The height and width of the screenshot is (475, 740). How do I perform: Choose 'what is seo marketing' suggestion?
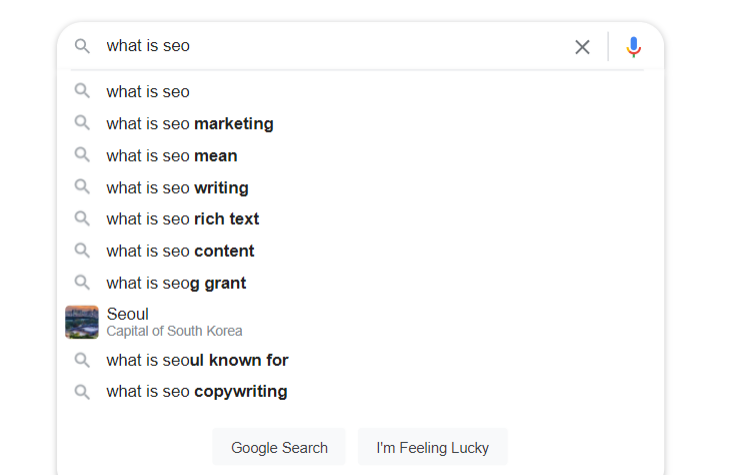190,124
